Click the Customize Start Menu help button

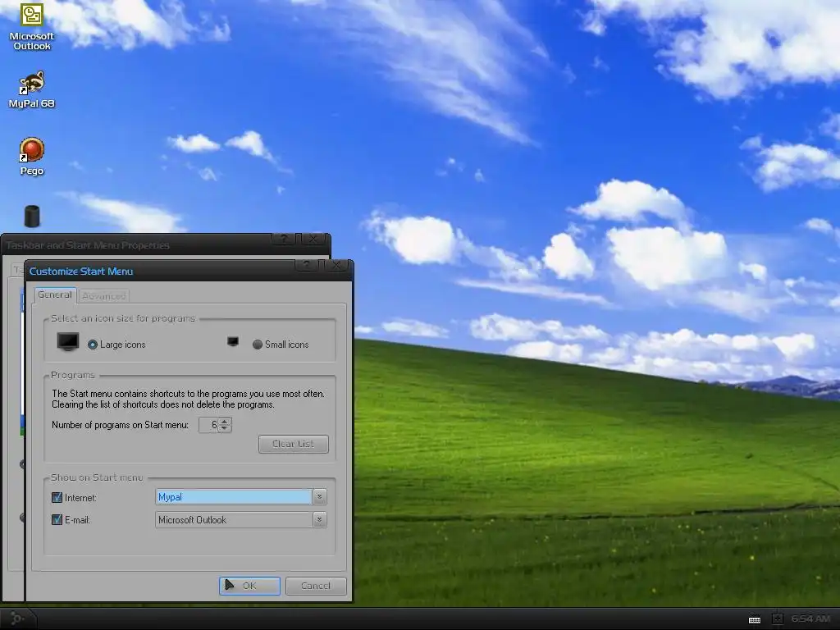click(x=307, y=265)
